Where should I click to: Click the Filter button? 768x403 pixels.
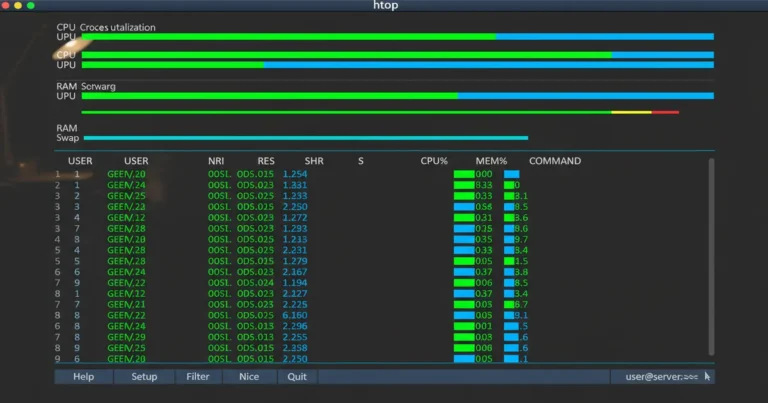(x=197, y=377)
